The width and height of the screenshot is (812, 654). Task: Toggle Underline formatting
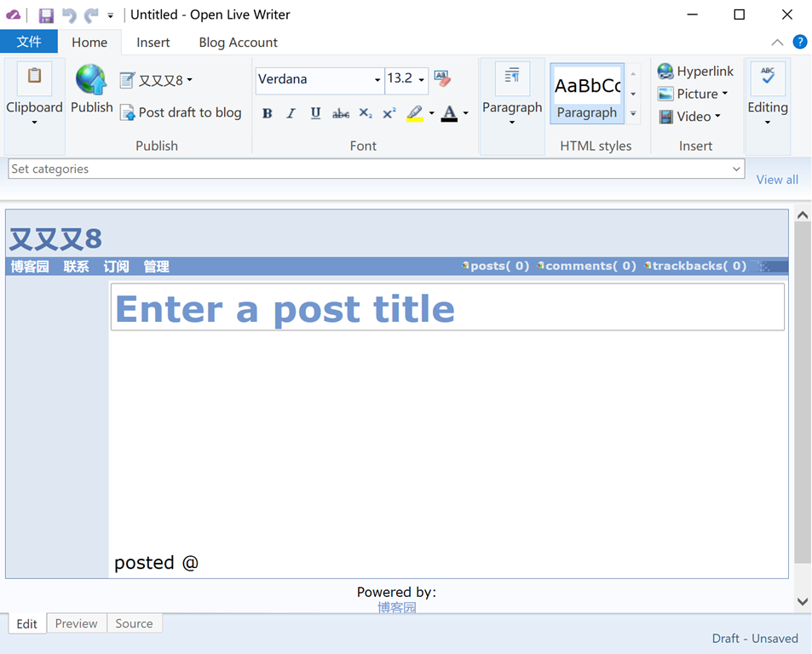[x=315, y=113]
